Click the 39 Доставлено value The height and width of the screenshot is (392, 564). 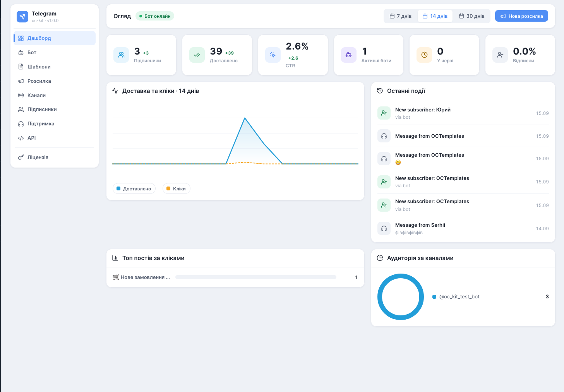[x=216, y=51]
